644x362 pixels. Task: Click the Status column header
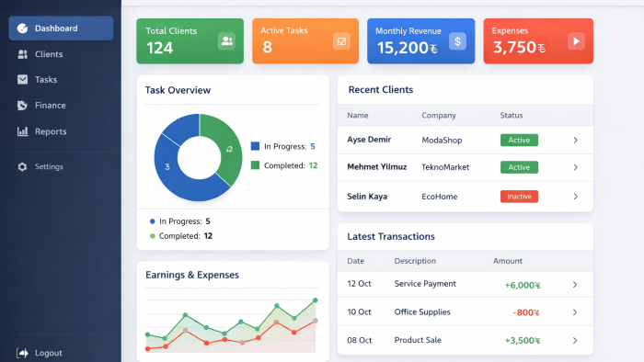[512, 115]
